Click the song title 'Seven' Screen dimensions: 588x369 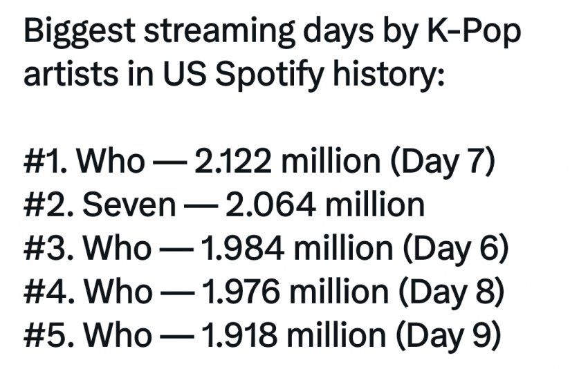point(129,205)
